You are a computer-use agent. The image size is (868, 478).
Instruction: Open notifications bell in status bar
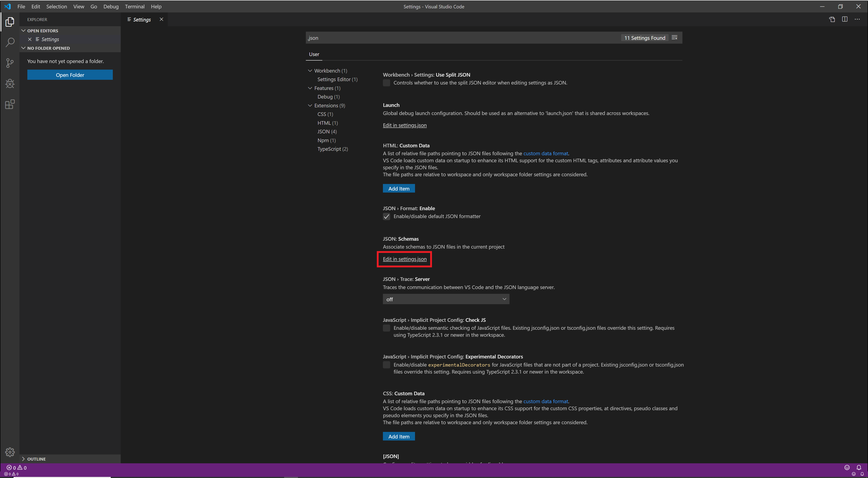[x=859, y=467]
